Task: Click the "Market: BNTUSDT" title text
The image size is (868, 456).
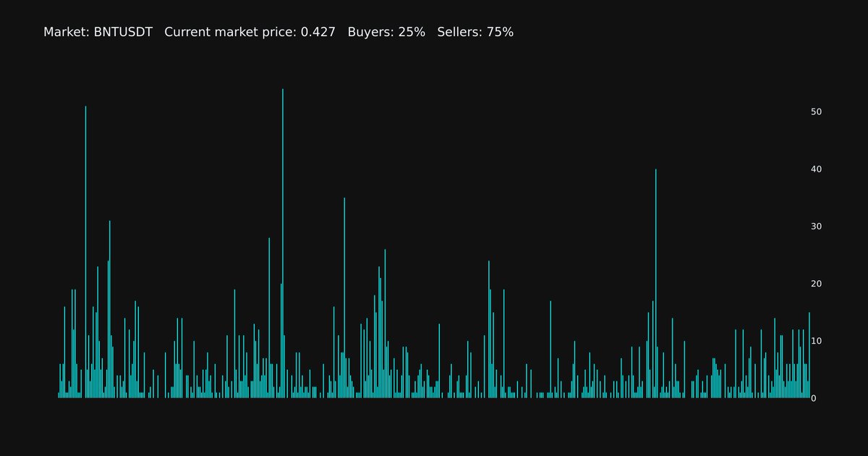Action: [98, 32]
